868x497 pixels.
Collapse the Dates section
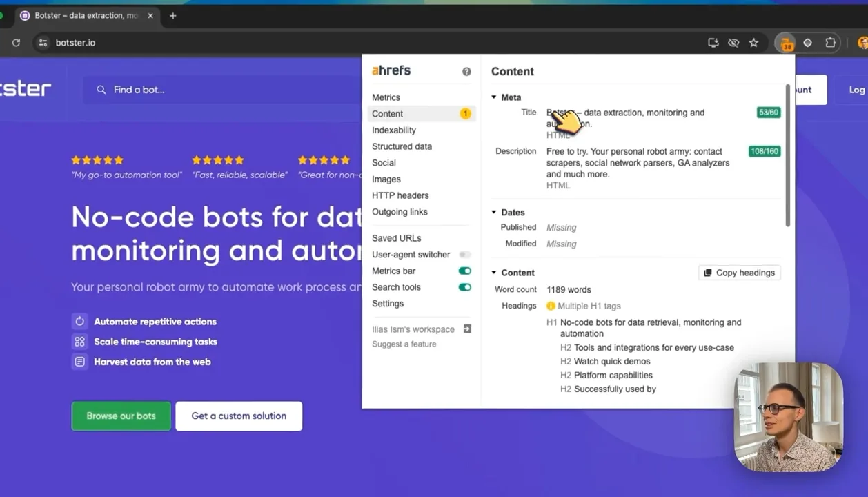494,213
